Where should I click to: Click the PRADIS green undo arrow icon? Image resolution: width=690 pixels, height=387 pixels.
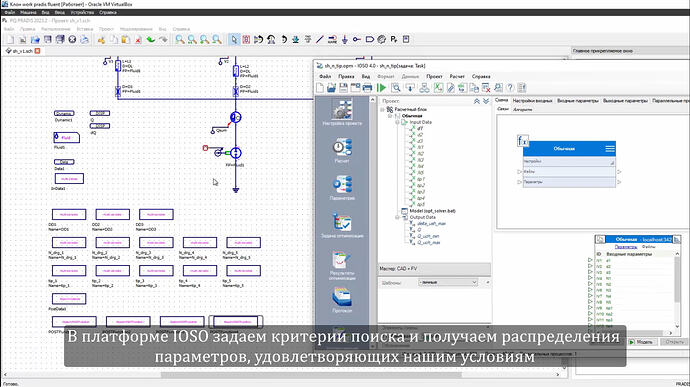point(150,40)
